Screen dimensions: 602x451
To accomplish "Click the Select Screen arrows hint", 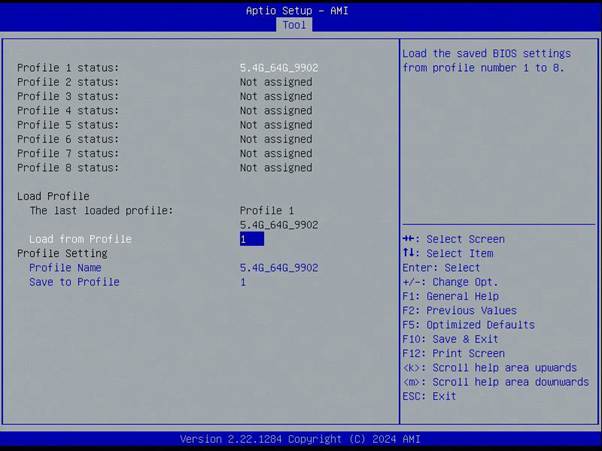I will (x=453, y=239).
